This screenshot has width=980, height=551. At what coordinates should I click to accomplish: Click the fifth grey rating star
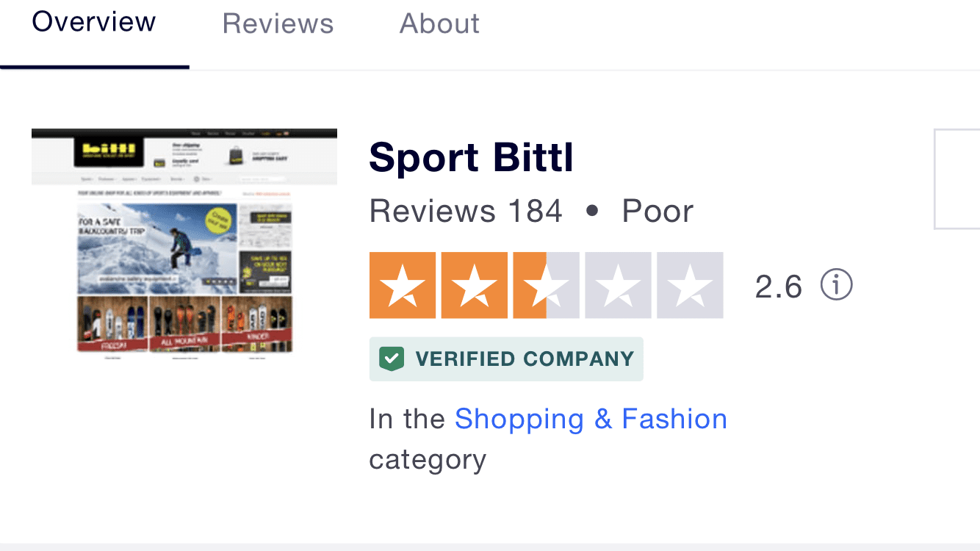click(x=690, y=286)
